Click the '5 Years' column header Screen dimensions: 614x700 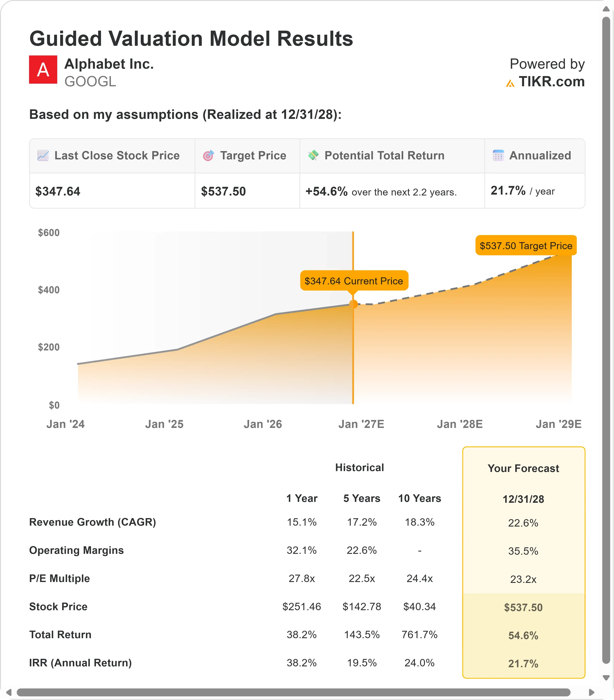[362, 498]
